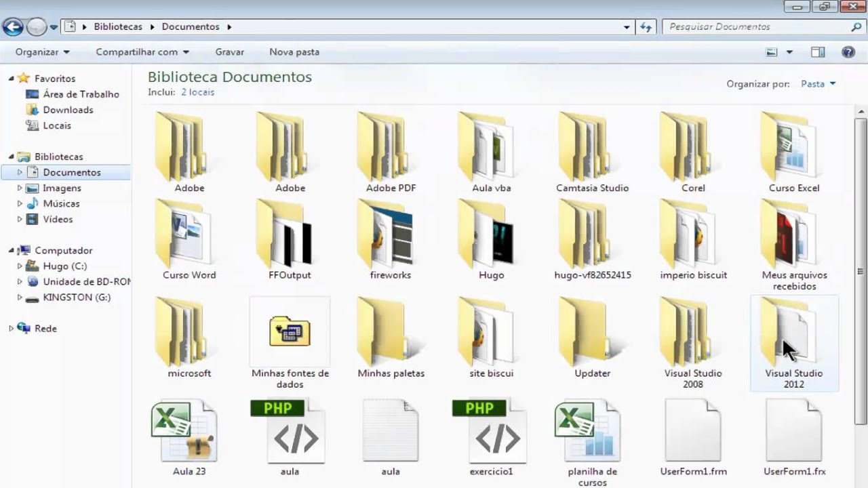
Task: Collapse the Favoritos tree section
Action: click(x=12, y=79)
